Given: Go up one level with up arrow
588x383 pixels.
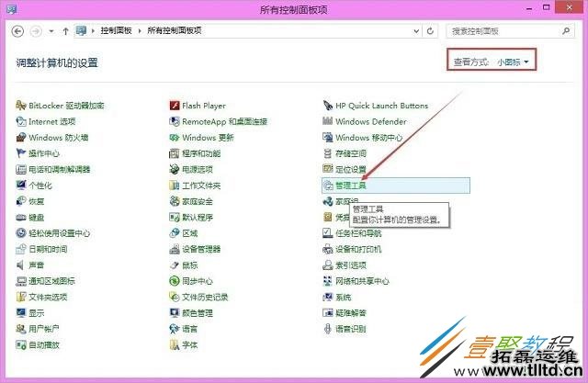Looking at the screenshot, I should [65, 31].
